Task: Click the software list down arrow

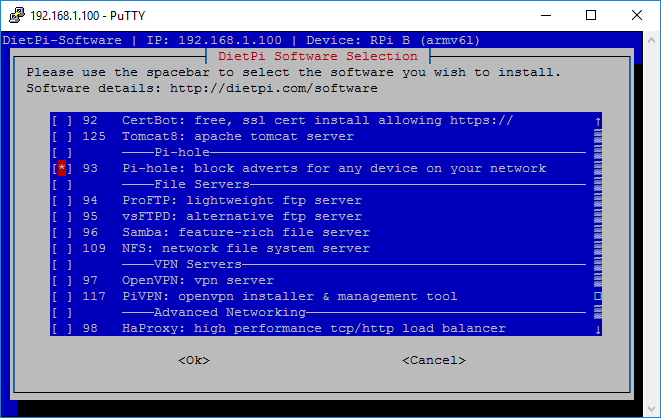Action: (598, 330)
